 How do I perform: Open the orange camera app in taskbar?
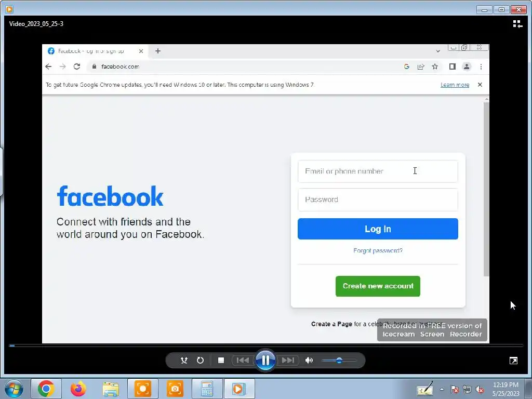click(x=175, y=389)
